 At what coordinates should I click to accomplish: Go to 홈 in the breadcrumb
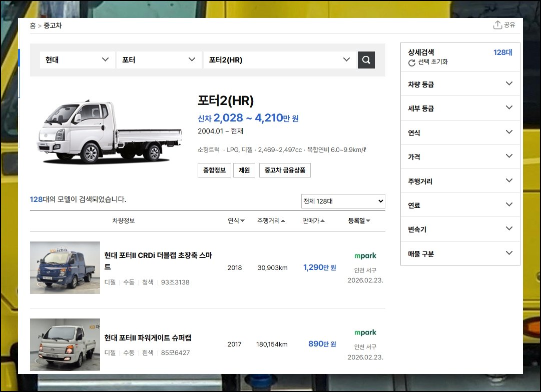click(x=33, y=25)
